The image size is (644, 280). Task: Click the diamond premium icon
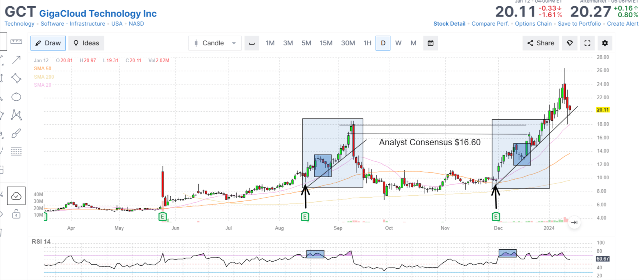pyautogui.click(x=570, y=43)
